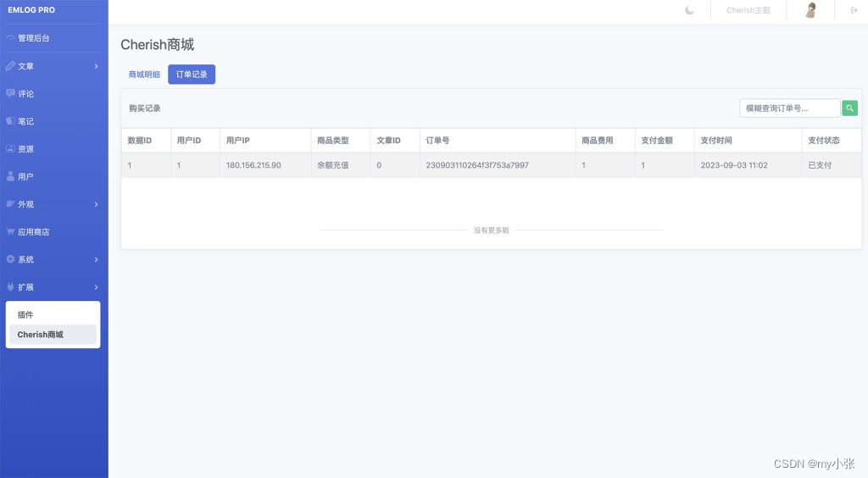This screenshot has height=478, width=868.
Task: Click the green search button
Action: (x=849, y=108)
